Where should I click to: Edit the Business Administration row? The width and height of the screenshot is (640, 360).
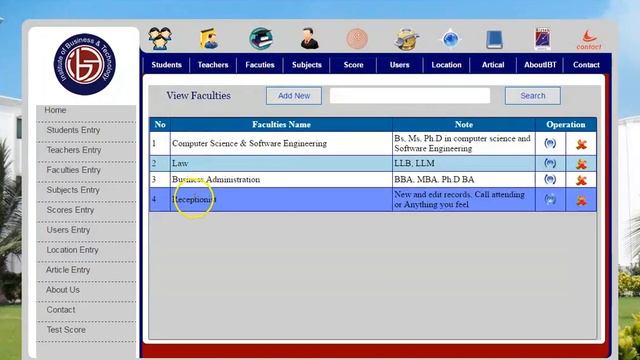coord(550,179)
